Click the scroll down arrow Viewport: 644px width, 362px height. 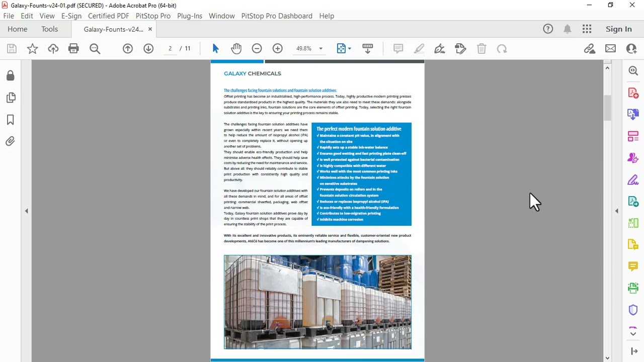point(607,358)
